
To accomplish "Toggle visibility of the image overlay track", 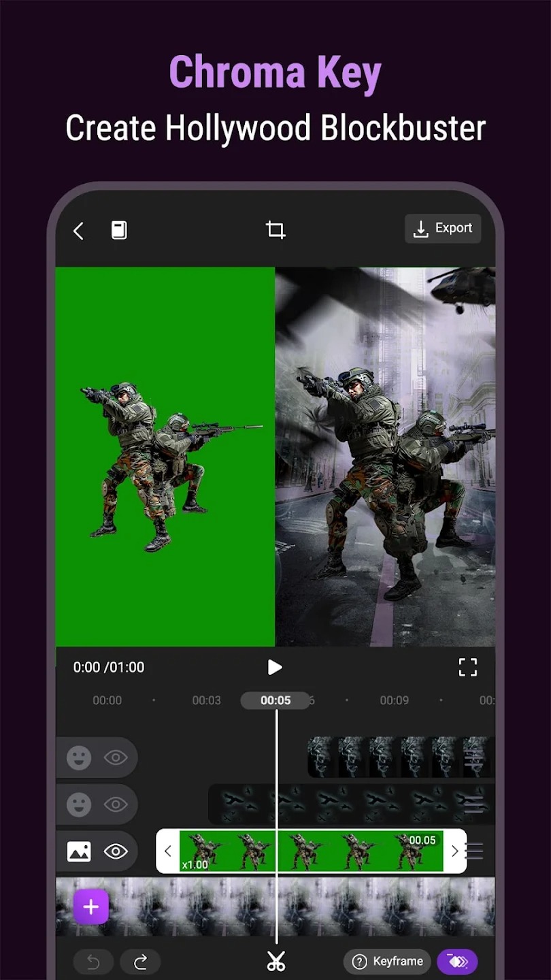I will (116, 851).
